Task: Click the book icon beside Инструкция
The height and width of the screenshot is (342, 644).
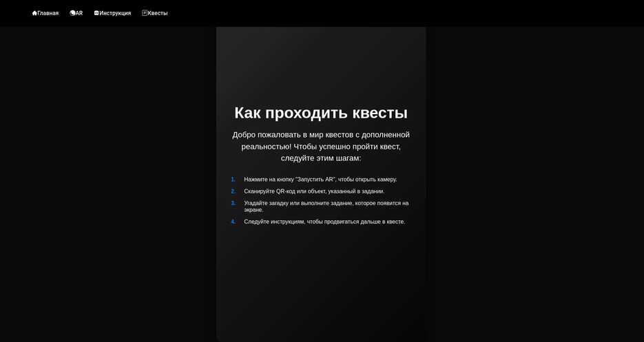Action: click(x=96, y=13)
